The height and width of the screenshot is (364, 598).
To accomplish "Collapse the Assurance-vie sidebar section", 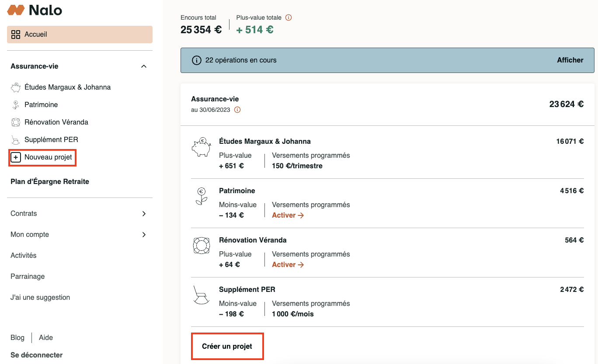I will (x=144, y=66).
